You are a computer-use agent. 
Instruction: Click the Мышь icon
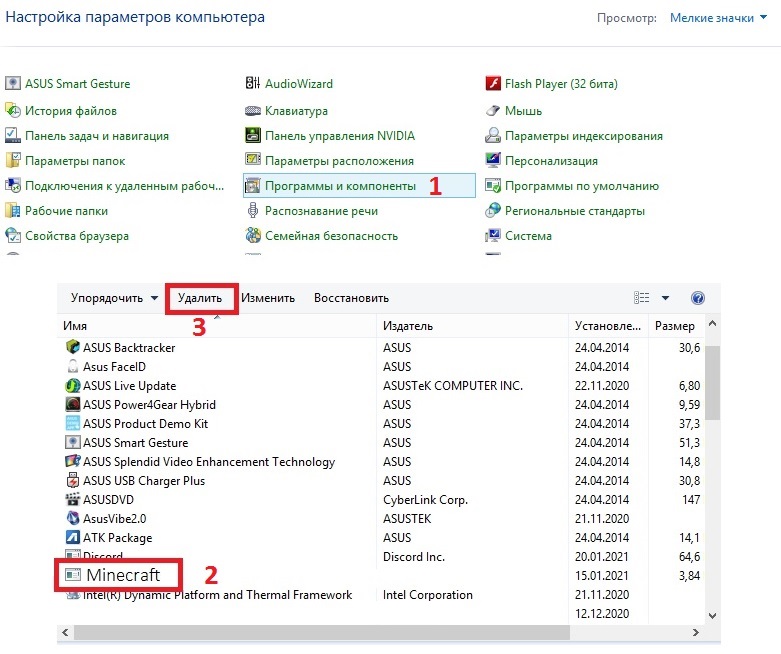(x=493, y=111)
